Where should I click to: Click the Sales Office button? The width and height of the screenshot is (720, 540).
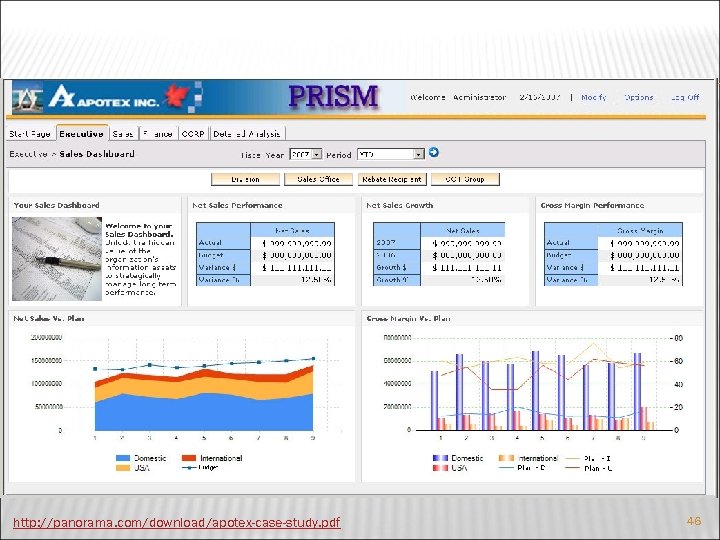[x=318, y=179]
